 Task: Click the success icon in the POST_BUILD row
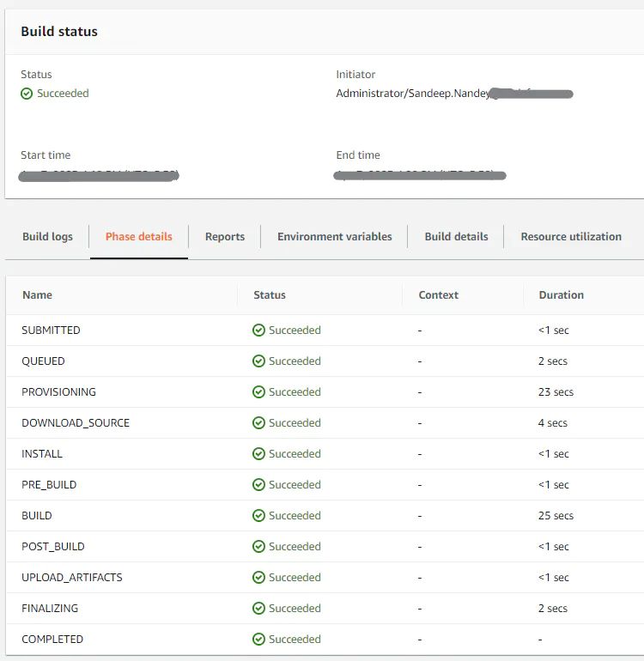coord(258,547)
